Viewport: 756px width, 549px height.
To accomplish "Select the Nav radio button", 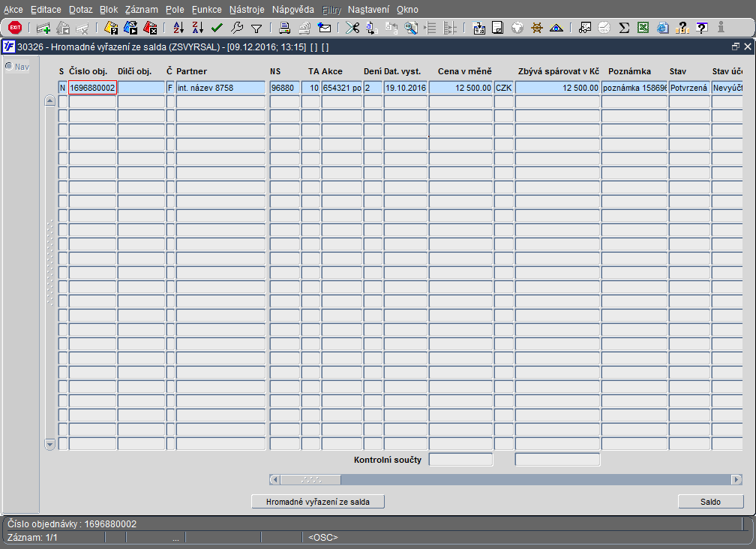I will point(9,66).
